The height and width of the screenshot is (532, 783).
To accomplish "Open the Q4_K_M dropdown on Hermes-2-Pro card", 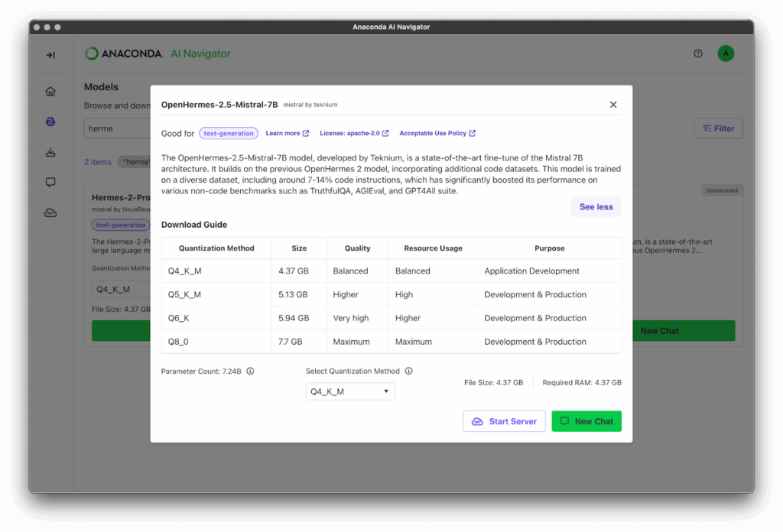I will [x=121, y=290].
